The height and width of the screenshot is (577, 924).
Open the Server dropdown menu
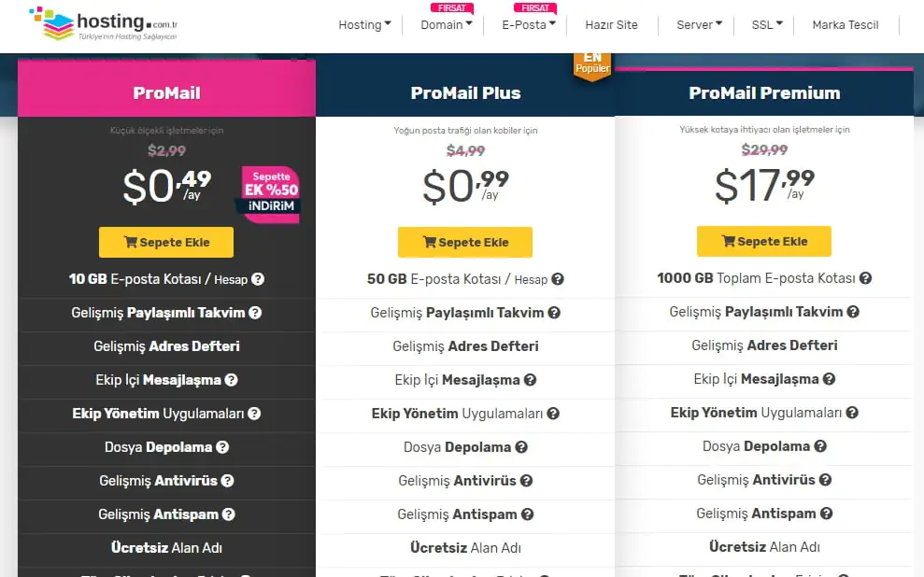[699, 25]
